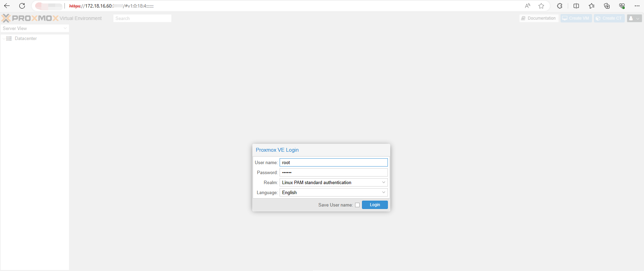The image size is (644, 271).
Task: Open the browser extensions puzzle icon
Action: [560, 6]
